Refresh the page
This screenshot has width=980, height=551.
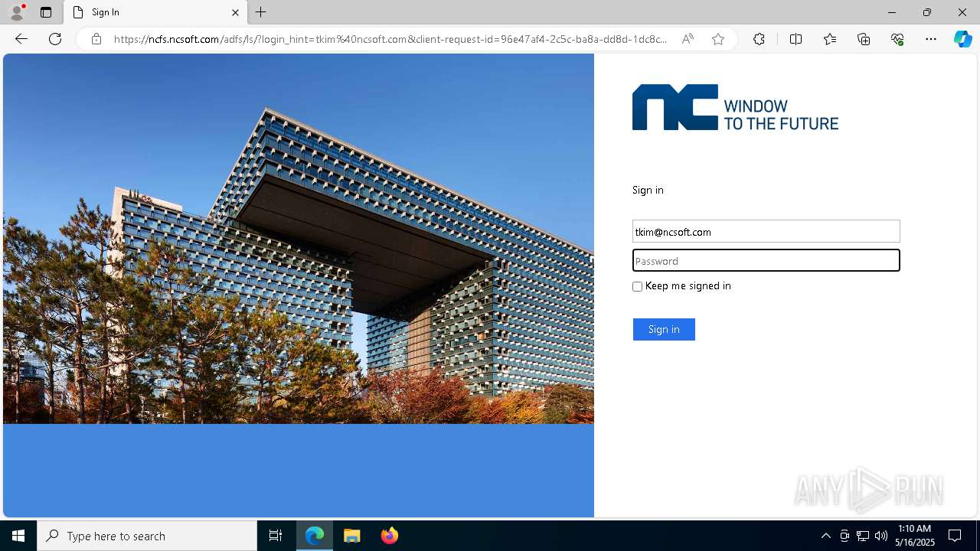click(55, 39)
